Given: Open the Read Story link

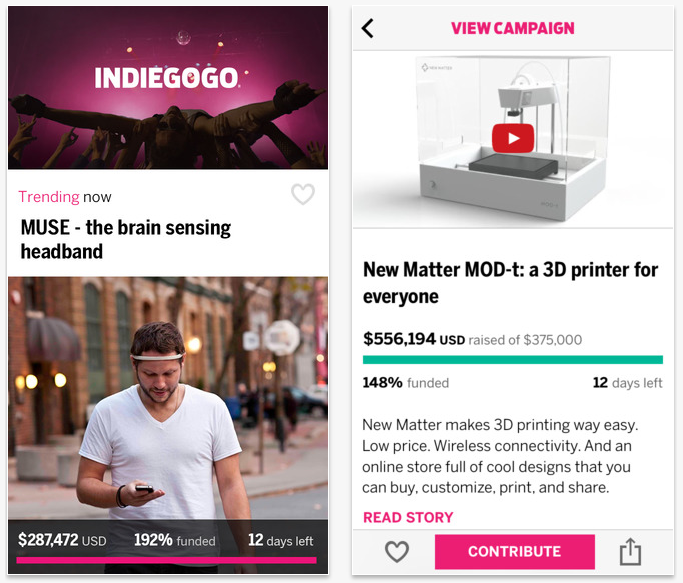Looking at the screenshot, I should point(408,517).
